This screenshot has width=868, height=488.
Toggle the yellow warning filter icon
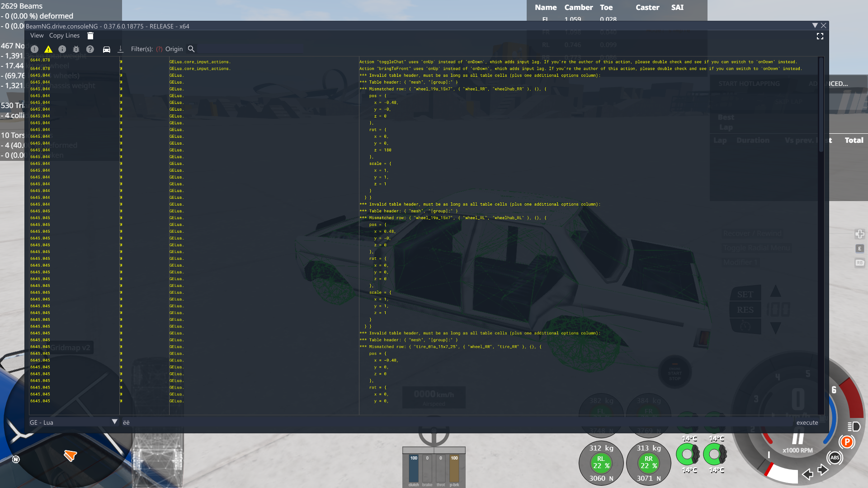pyautogui.click(x=48, y=49)
